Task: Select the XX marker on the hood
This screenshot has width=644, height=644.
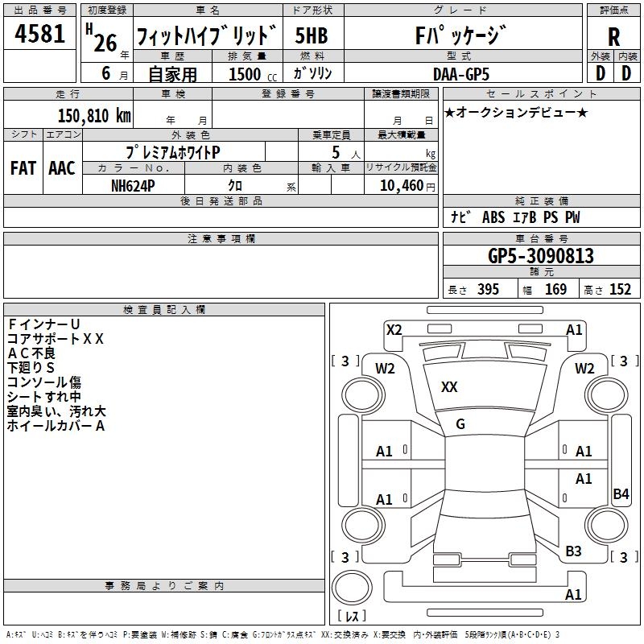Action: pos(449,387)
